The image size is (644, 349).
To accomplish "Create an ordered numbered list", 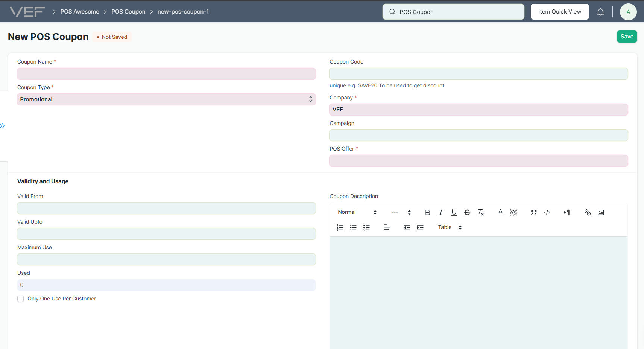I will click(340, 227).
